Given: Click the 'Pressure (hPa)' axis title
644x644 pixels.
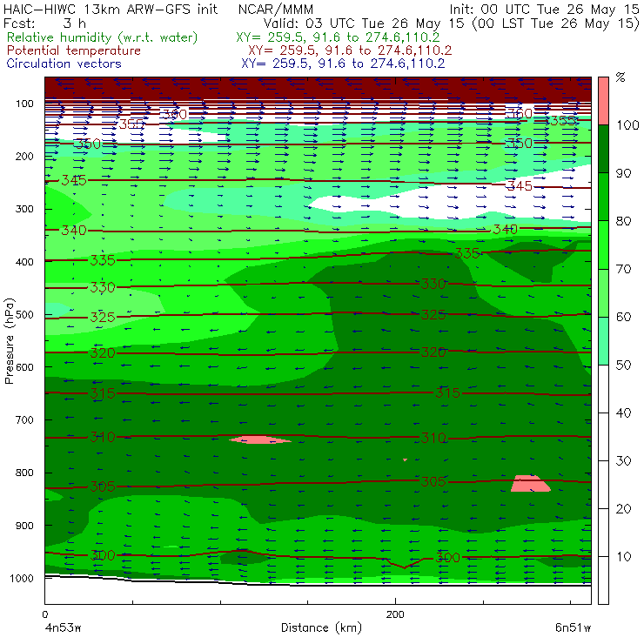Looking at the screenshot, I should (x=9, y=341).
